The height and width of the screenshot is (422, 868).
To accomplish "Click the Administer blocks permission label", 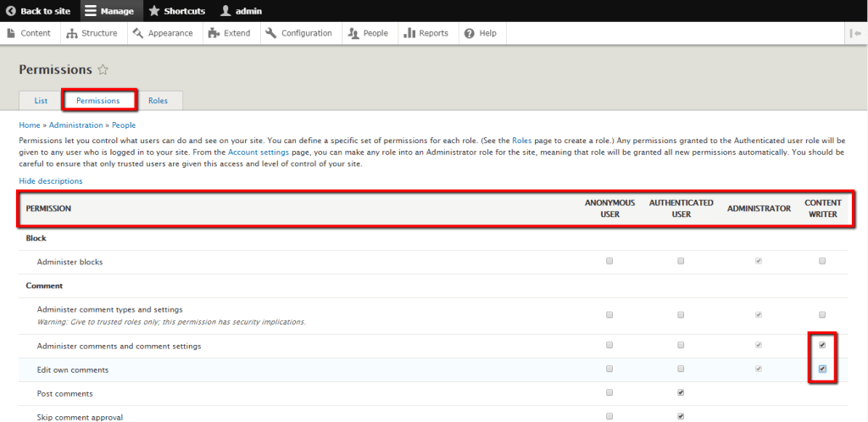I will (70, 262).
